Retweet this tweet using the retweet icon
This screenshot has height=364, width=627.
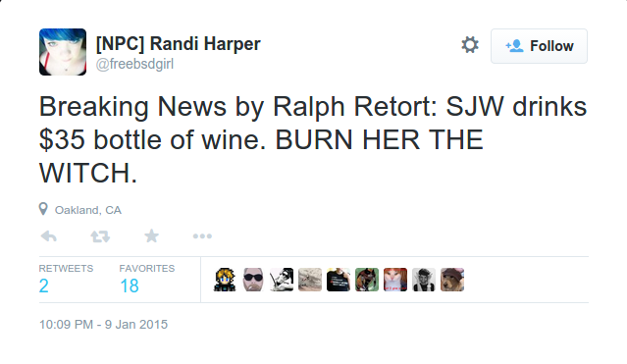100,236
